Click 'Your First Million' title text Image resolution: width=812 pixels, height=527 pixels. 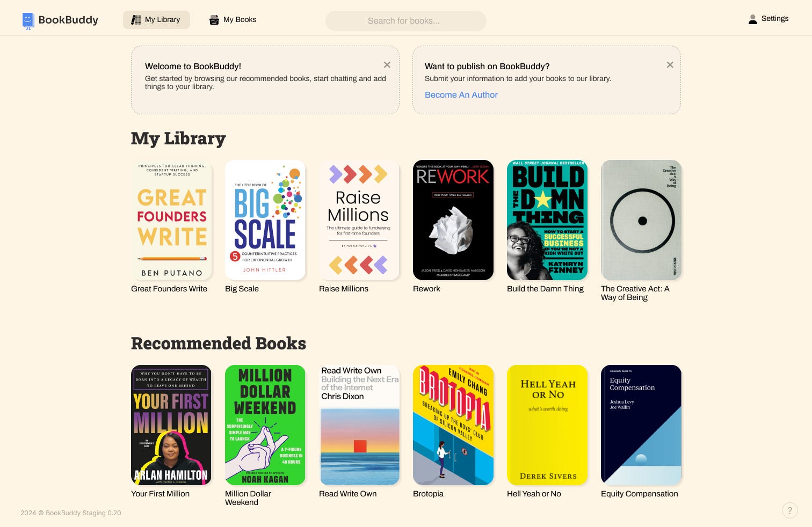tap(160, 494)
